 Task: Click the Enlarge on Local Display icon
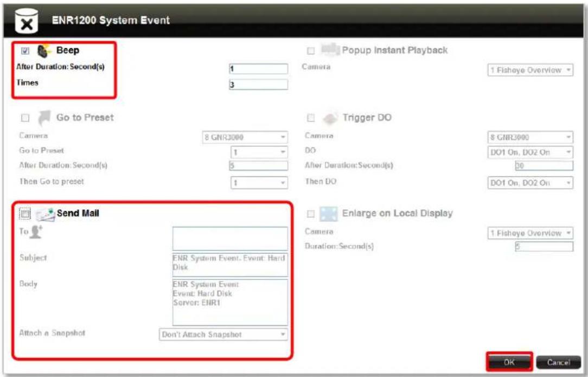(329, 214)
